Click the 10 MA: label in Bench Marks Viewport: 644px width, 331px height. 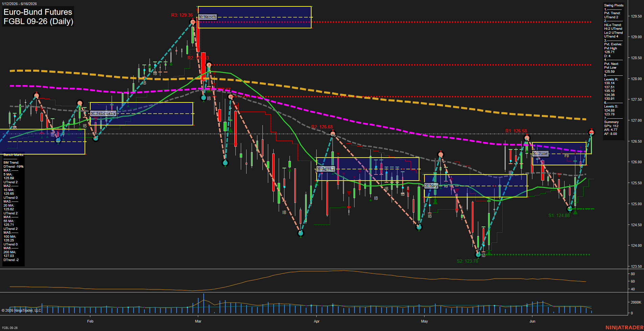(x=8, y=190)
